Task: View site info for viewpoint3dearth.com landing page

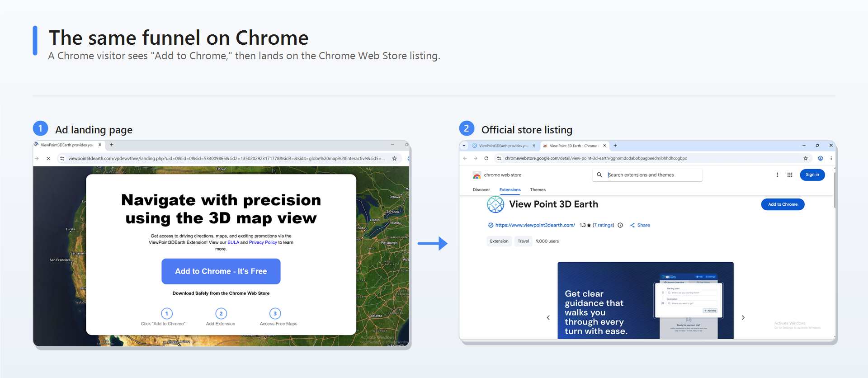Action: (62, 159)
